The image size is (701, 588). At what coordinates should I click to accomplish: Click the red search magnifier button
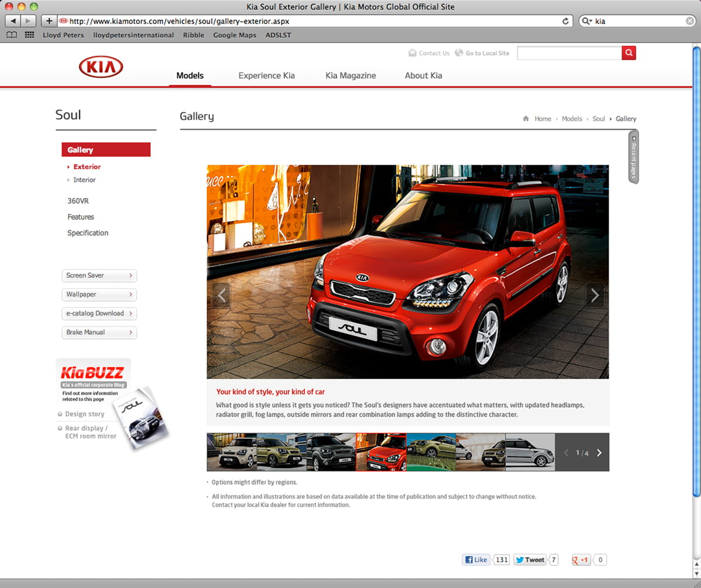pos(629,53)
